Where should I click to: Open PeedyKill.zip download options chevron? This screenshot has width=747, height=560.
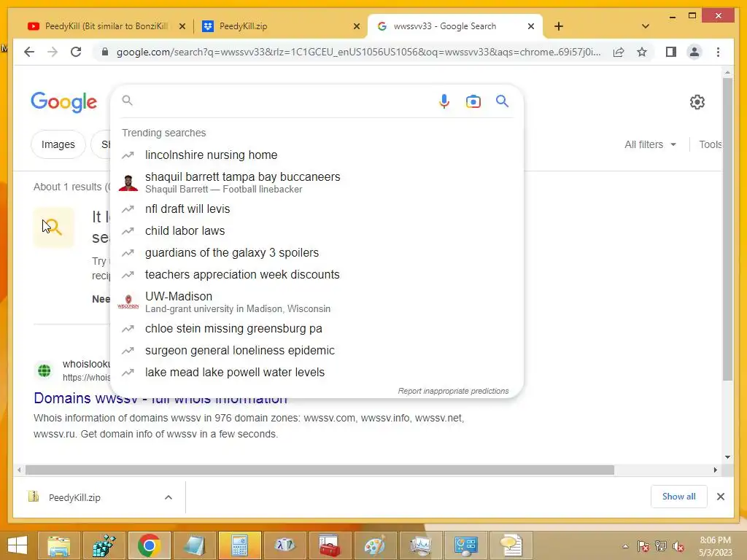[169, 497]
